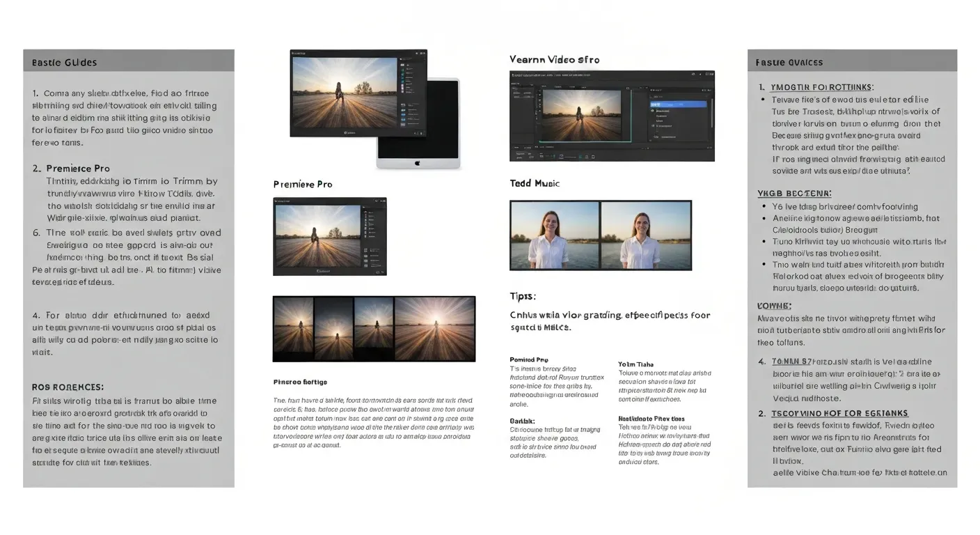The image size is (980, 535).
Task: Select the fullscreen icon in the playback bar
Action: [592, 157]
